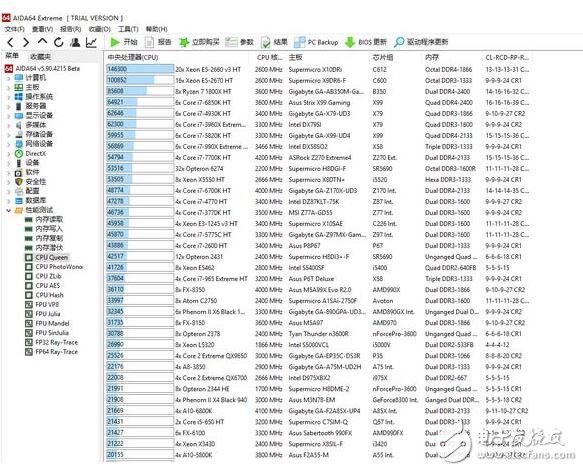Click the driver update magnifier icon
Viewport: 583px width, 471px height.
[x=399, y=42]
